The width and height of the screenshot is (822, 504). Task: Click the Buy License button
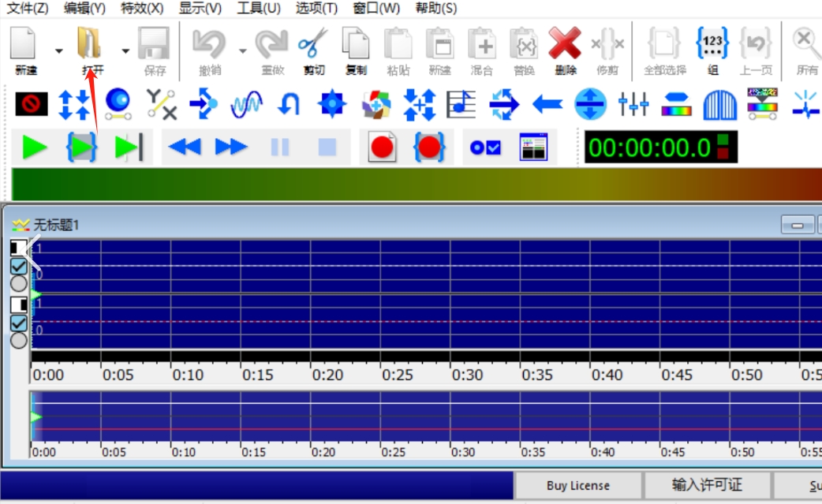point(578,486)
